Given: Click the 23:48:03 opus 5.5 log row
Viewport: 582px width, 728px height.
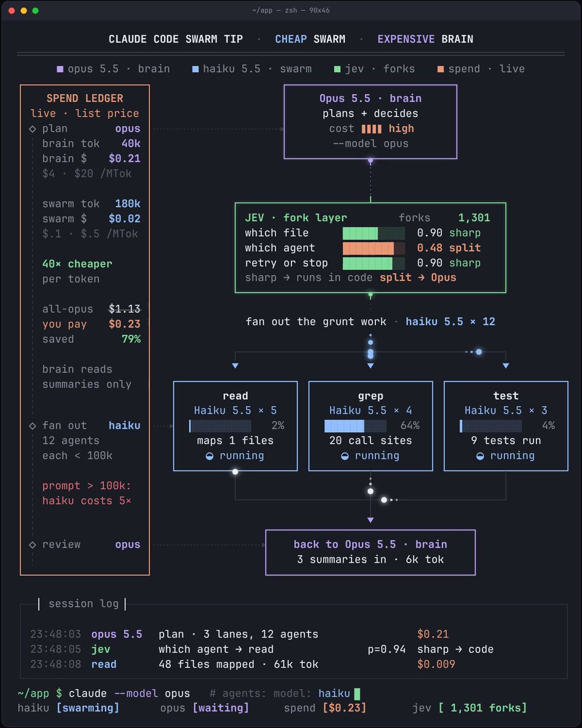Looking at the screenshot, I should (x=239, y=635).
